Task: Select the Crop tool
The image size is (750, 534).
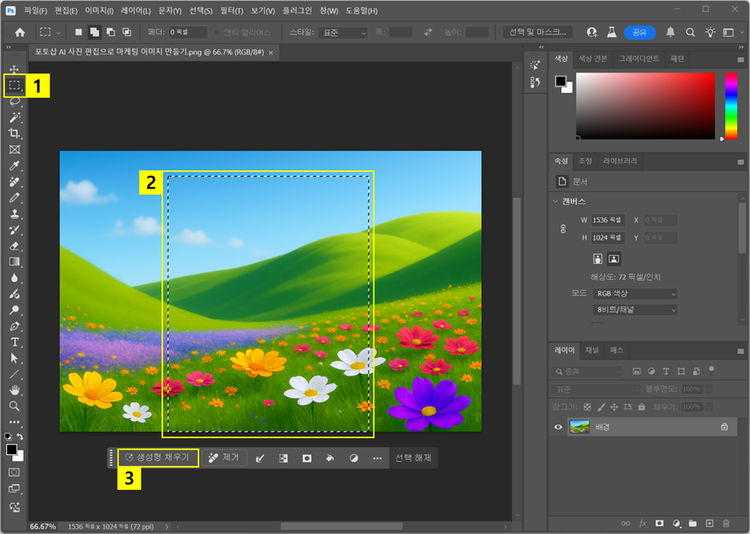Action: click(x=15, y=134)
